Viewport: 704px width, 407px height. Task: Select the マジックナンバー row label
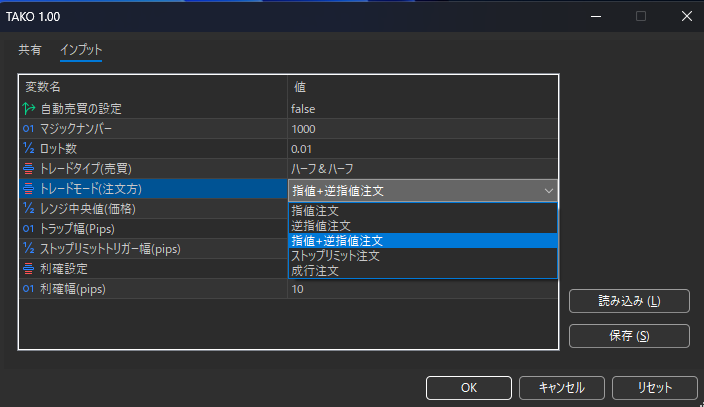[x=76, y=129]
